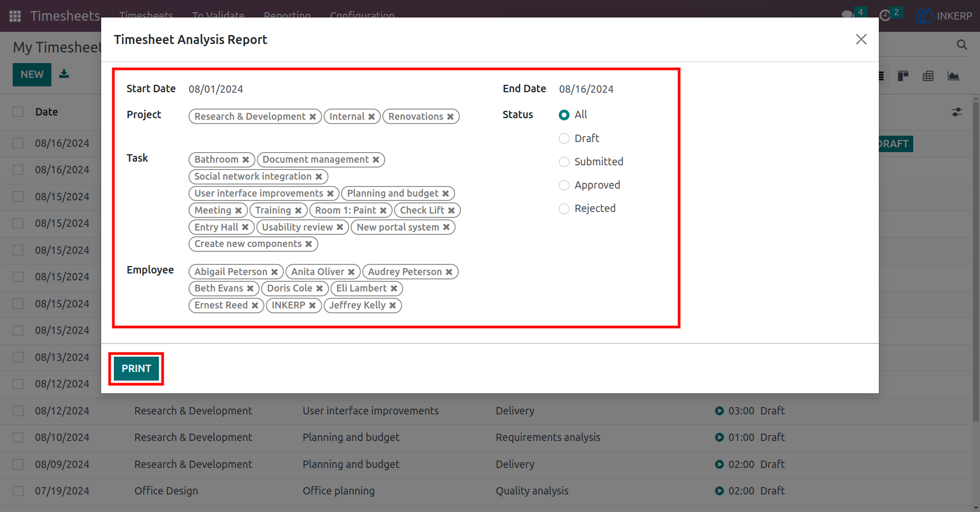Remove the Jeffrey Kelly employee tag

point(393,305)
